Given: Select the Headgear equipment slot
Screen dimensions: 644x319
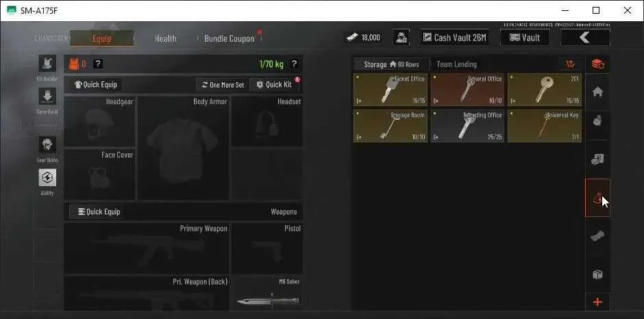Looking at the screenshot, I should 100,122.
